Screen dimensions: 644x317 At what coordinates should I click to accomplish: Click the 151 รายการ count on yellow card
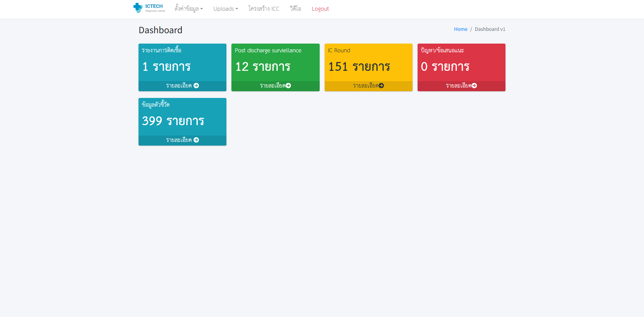click(x=359, y=67)
